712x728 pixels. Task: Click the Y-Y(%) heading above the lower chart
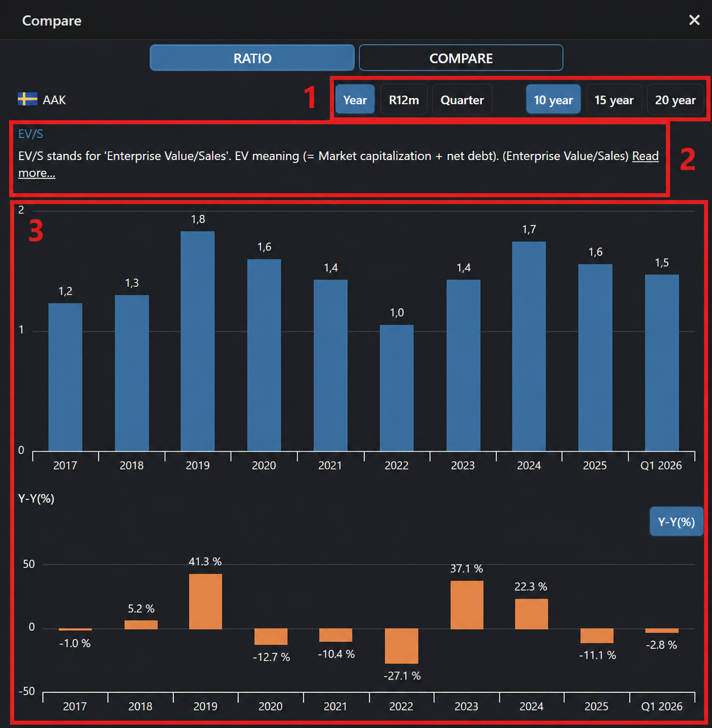point(36,498)
